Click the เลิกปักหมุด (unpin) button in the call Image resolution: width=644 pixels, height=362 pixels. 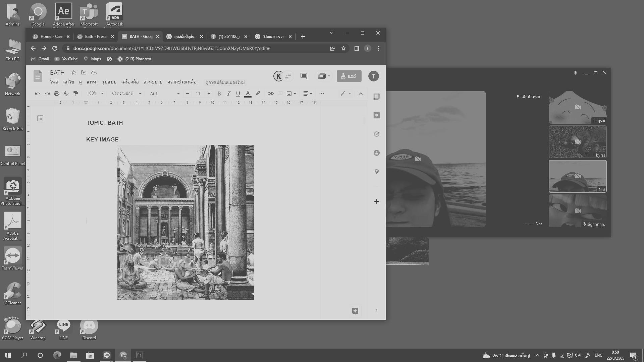tap(528, 97)
